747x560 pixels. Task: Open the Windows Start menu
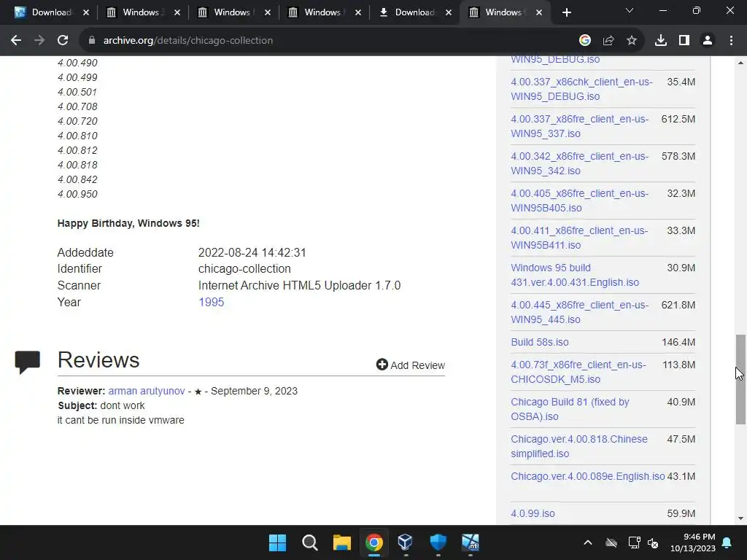(x=277, y=542)
